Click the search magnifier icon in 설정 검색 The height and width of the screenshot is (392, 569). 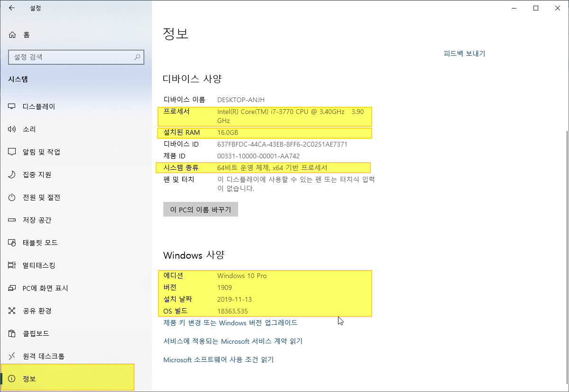tap(137, 57)
